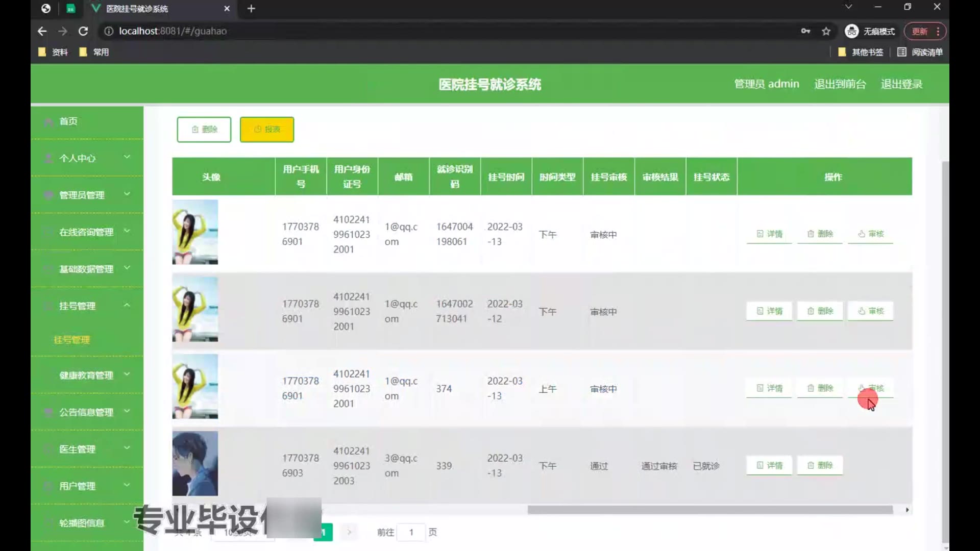Image resolution: width=980 pixels, height=551 pixels.
Task: Expand the 管理员管理 sidebar menu
Action: [87, 195]
